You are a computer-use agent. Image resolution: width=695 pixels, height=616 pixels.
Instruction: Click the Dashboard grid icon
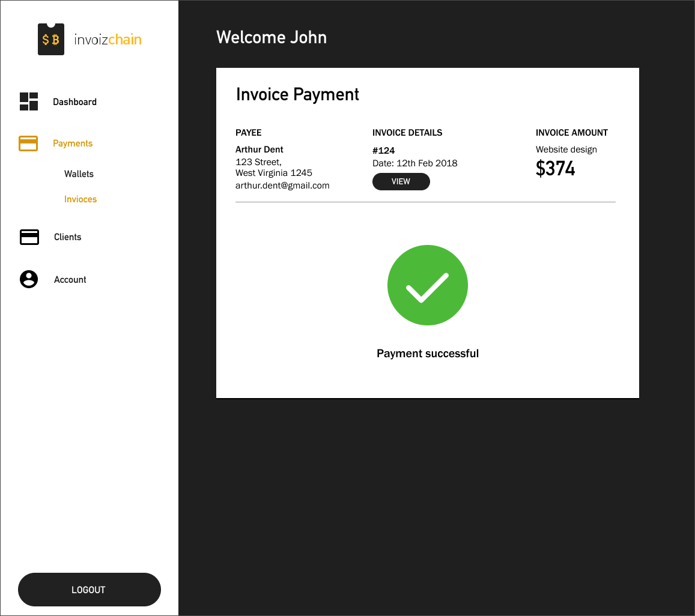click(x=29, y=101)
